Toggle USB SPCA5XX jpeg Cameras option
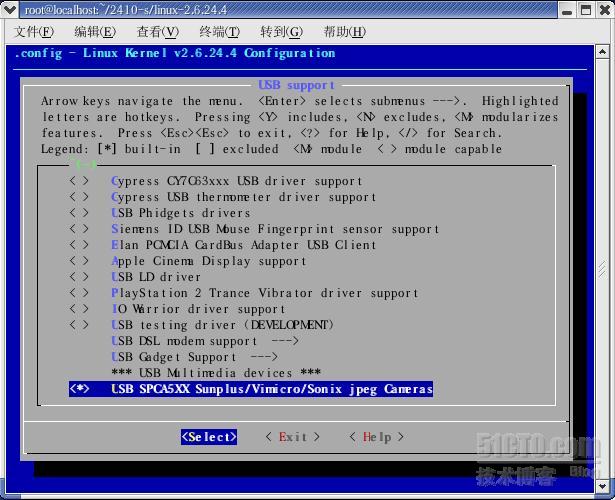Image resolution: width=615 pixels, height=500 pixels. tap(79, 389)
